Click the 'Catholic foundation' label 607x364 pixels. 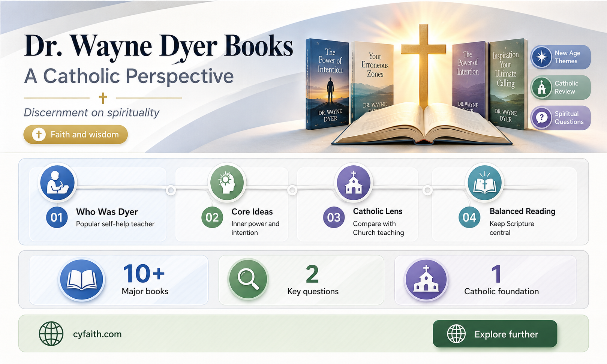coord(501,291)
